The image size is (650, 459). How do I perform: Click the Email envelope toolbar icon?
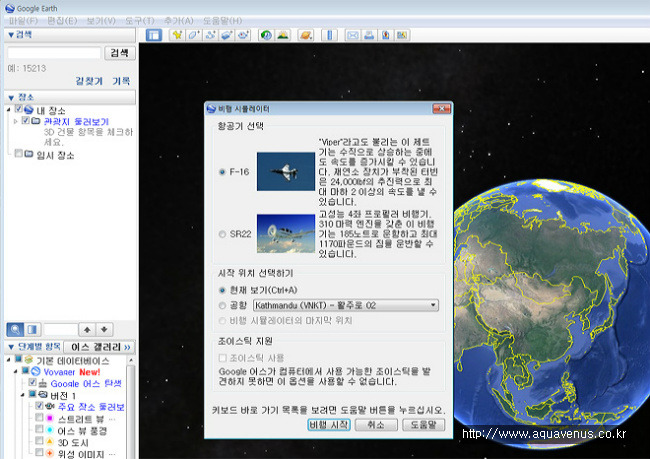coord(353,35)
